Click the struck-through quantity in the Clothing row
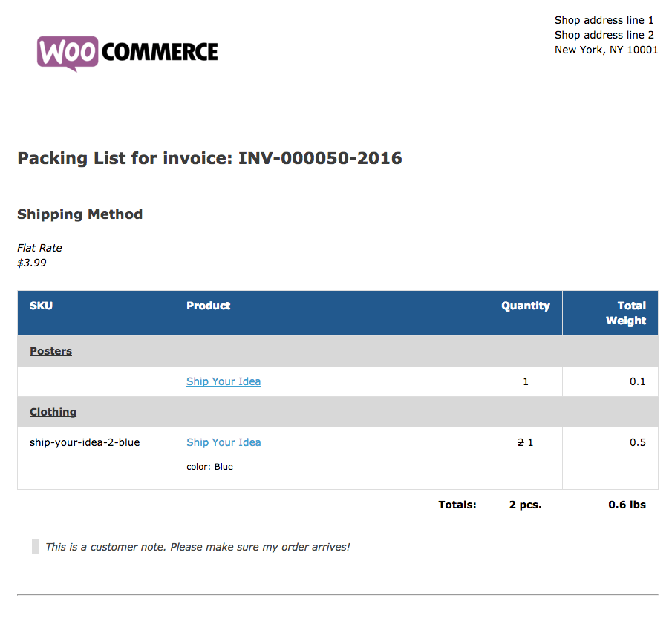This screenshot has width=672, height=630. [x=521, y=442]
